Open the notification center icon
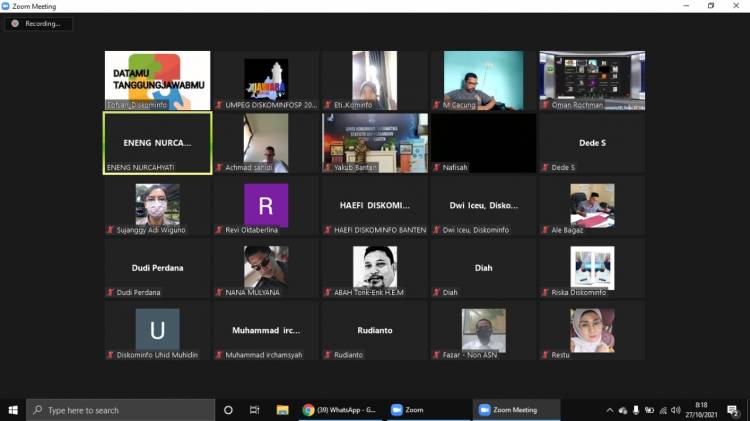Screen dimensions: 750x421 (732, 410)
